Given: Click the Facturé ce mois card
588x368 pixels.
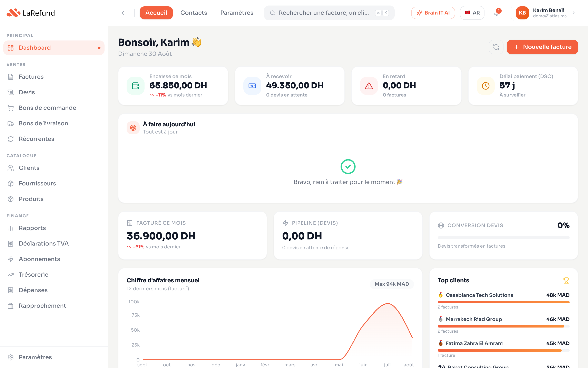Looking at the screenshot, I should (192, 236).
